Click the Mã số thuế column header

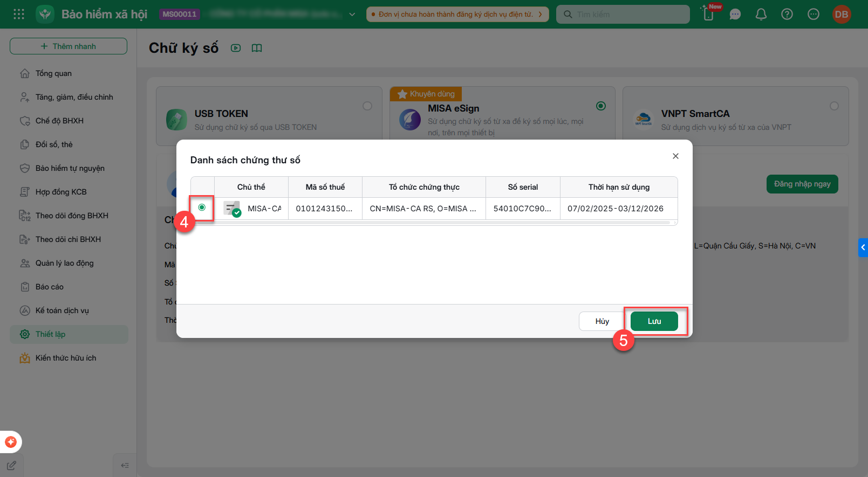pos(325,187)
